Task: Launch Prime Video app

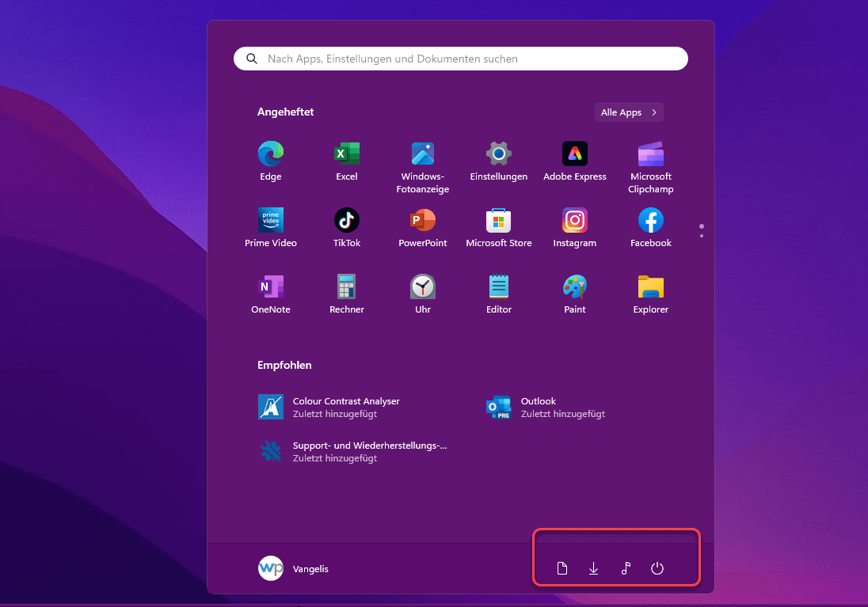Action: click(271, 227)
